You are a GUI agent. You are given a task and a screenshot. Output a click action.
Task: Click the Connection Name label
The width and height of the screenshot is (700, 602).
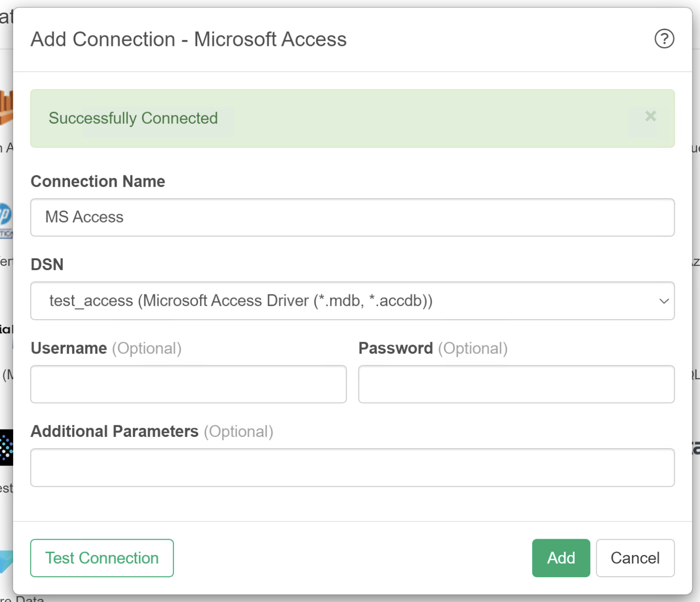[98, 181]
